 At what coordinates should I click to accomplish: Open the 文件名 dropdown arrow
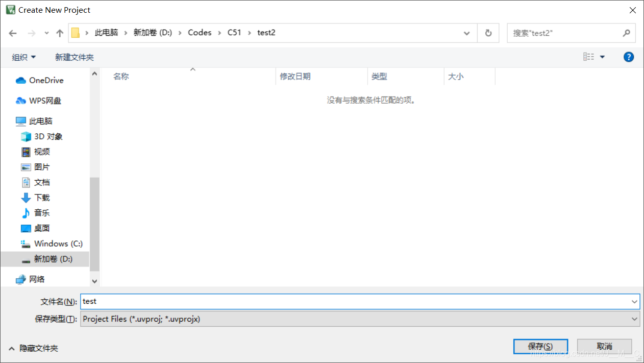point(634,302)
